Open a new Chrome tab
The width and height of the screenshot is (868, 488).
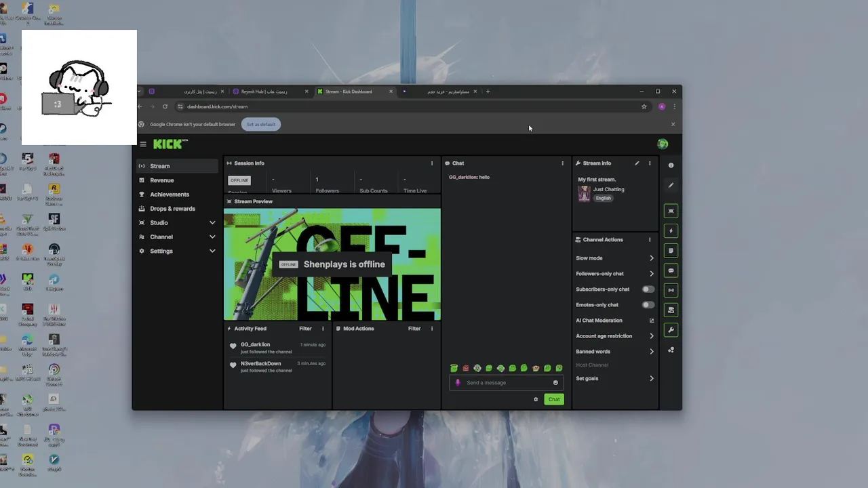click(488, 91)
